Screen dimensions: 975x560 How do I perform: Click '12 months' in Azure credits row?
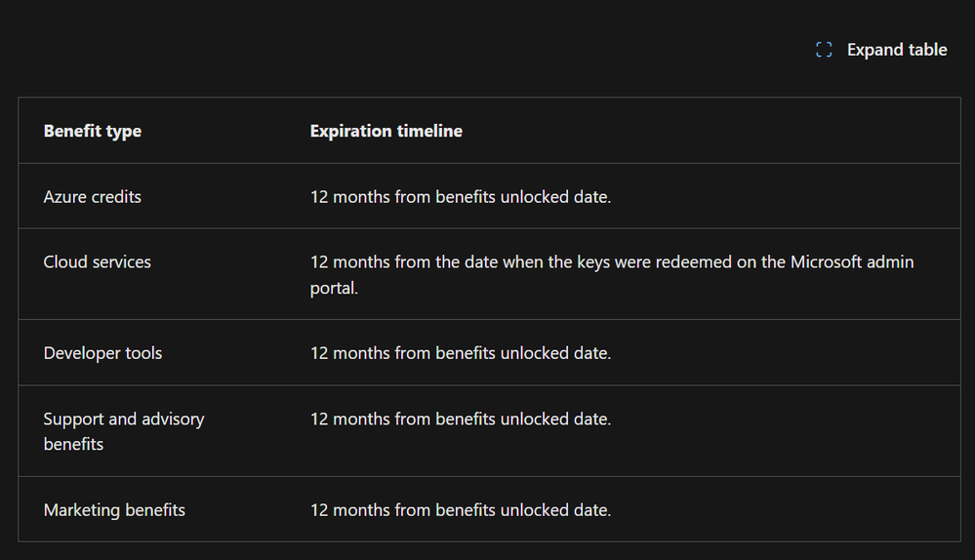[x=349, y=197]
